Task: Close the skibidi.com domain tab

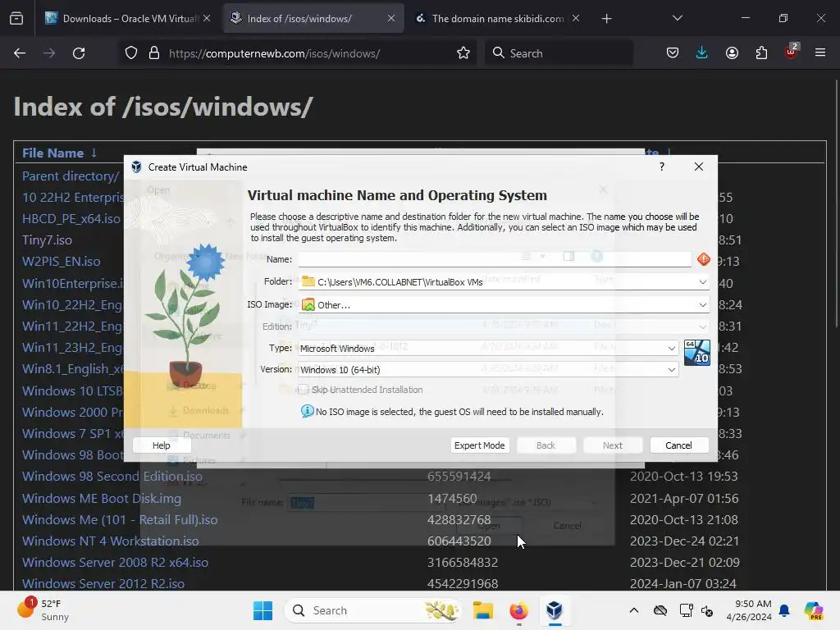Action: coord(575,18)
